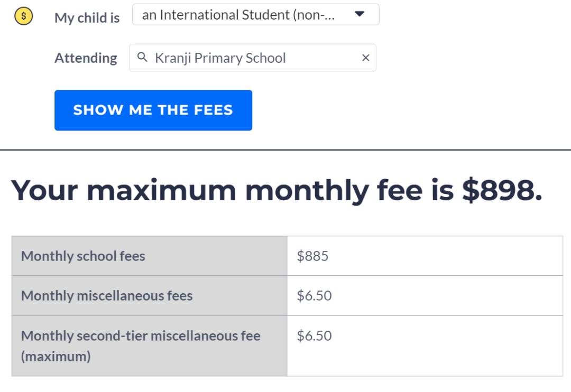The width and height of the screenshot is (571, 392).
Task: Click the $885 school fee value
Action: click(312, 256)
